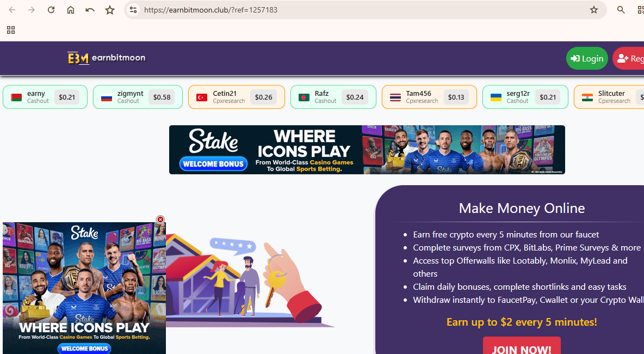Click the star icon beside the undo arrow
Image resolution: width=644 pixels, height=354 pixels.
pos(110,10)
